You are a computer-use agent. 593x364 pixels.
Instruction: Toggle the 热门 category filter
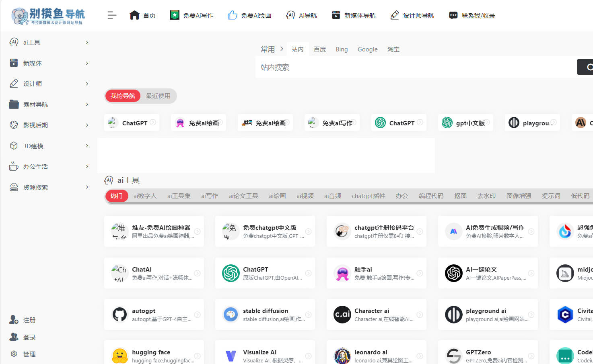click(116, 196)
